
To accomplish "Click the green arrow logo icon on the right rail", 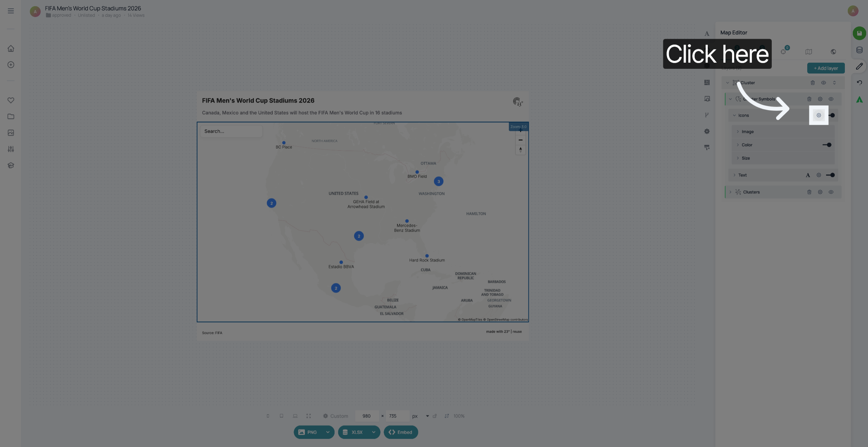I will pyautogui.click(x=859, y=100).
